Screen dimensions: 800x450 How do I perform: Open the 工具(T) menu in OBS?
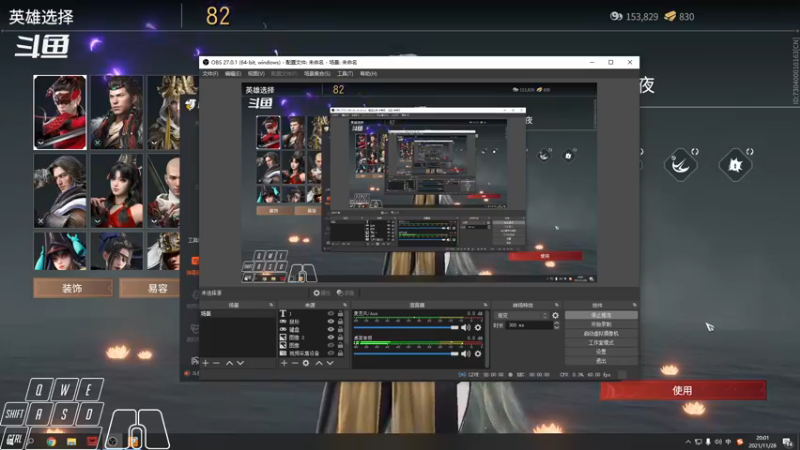click(345, 74)
